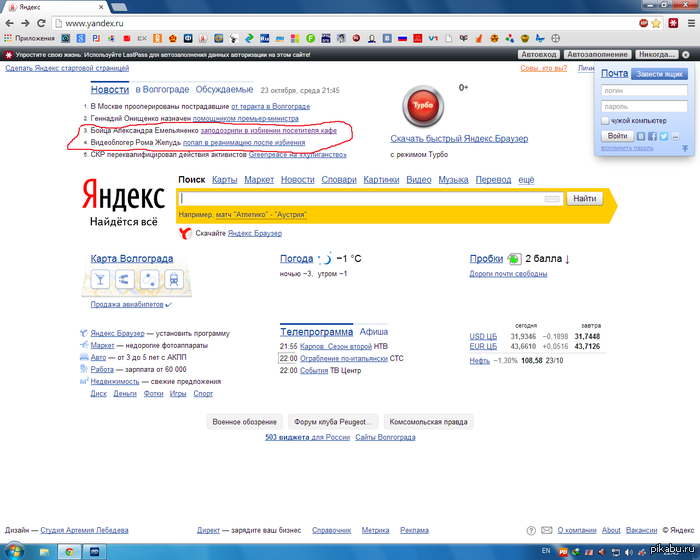
Task: Click the red Турбо button
Action: pos(416,105)
